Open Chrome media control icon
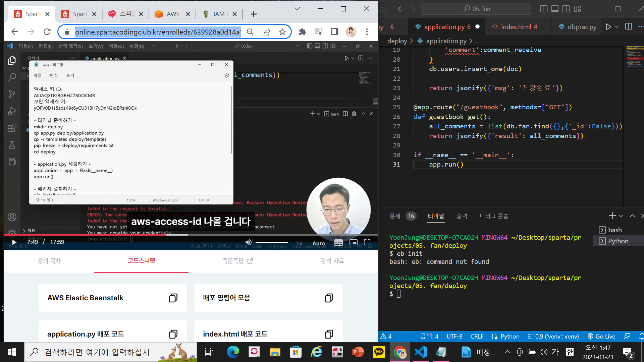The width and height of the screenshot is (644, 362). coord(318,32)
